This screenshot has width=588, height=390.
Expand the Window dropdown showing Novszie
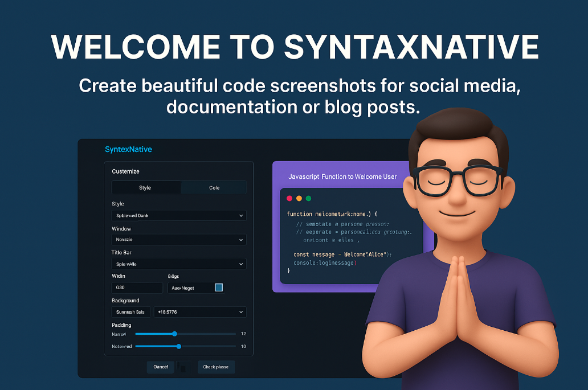[179, 239]
